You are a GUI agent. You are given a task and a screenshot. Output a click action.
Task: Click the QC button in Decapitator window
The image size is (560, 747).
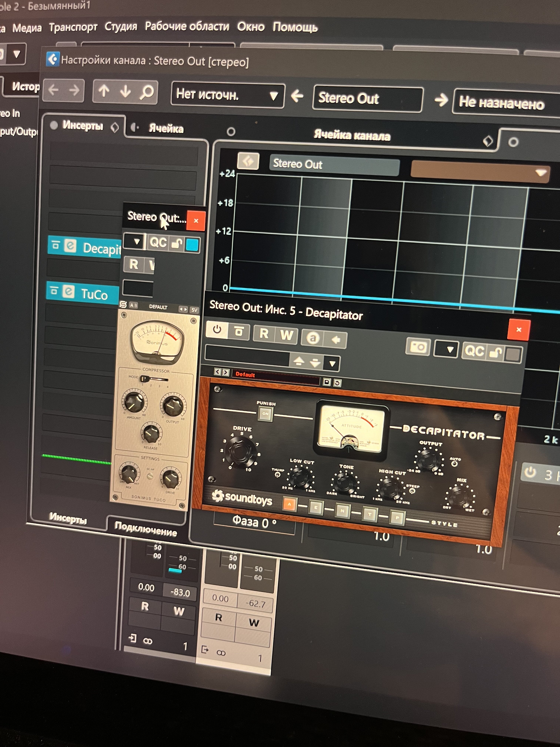474,351
